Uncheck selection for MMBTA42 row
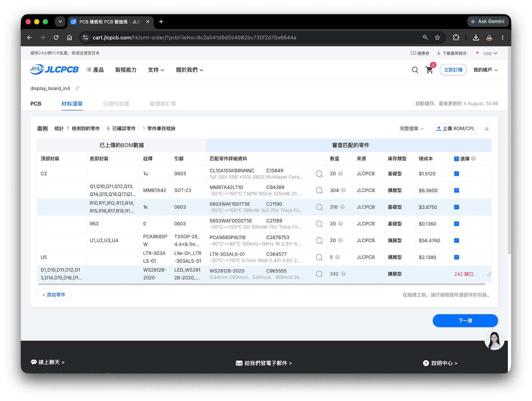The width and height of the screenshot is (532, 401). tap(457, 191)
